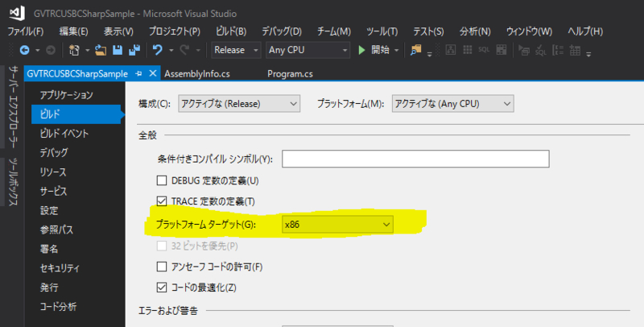Open the ビルド(B) menu

point(231,31)
